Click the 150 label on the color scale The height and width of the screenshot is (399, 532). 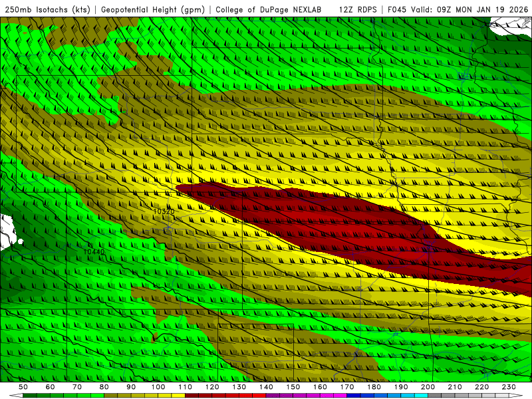[293, 387]
